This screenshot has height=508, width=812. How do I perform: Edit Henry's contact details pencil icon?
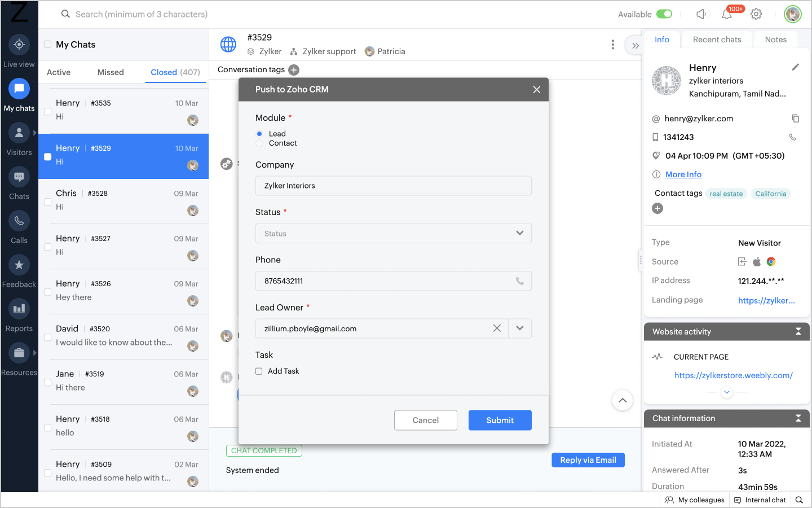coord(795,67)
